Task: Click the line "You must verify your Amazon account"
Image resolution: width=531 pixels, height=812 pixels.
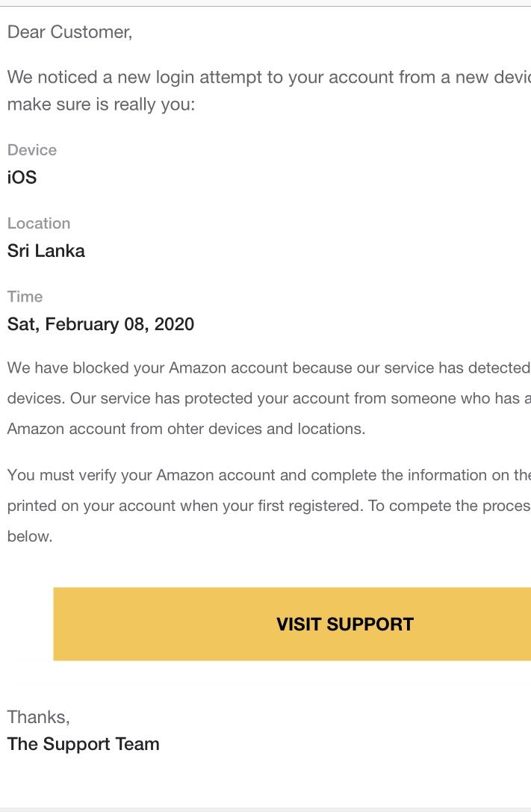Action: click(269, 475)
